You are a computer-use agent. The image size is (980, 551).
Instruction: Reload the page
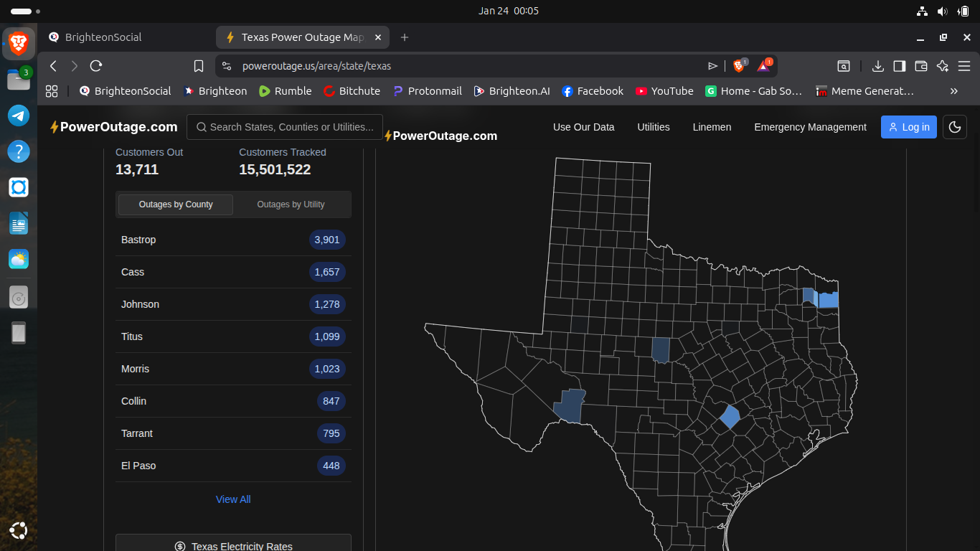click(96, 66)
